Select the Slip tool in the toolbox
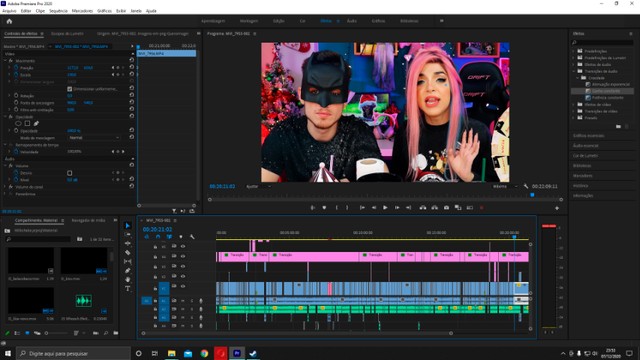Image resolution: width=640 pixels, height=360 pixels. (x=127, y=262)
